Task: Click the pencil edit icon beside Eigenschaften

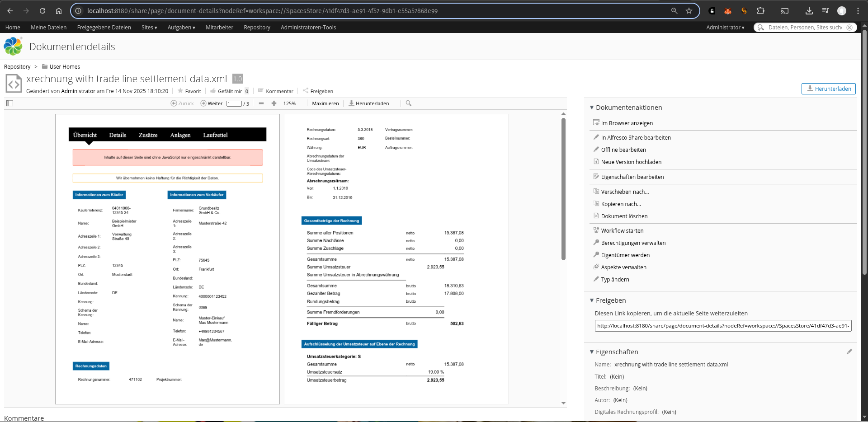Action: 849,352
